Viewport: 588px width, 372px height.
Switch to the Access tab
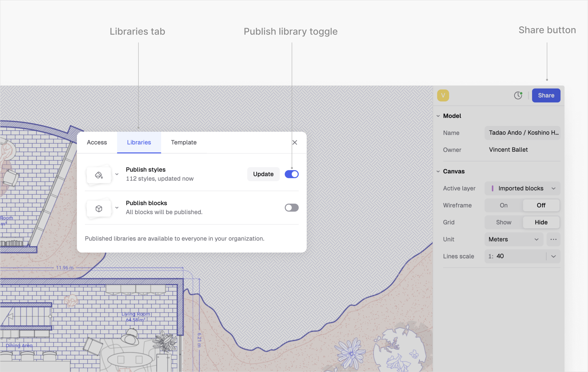[x=97, y=142]
